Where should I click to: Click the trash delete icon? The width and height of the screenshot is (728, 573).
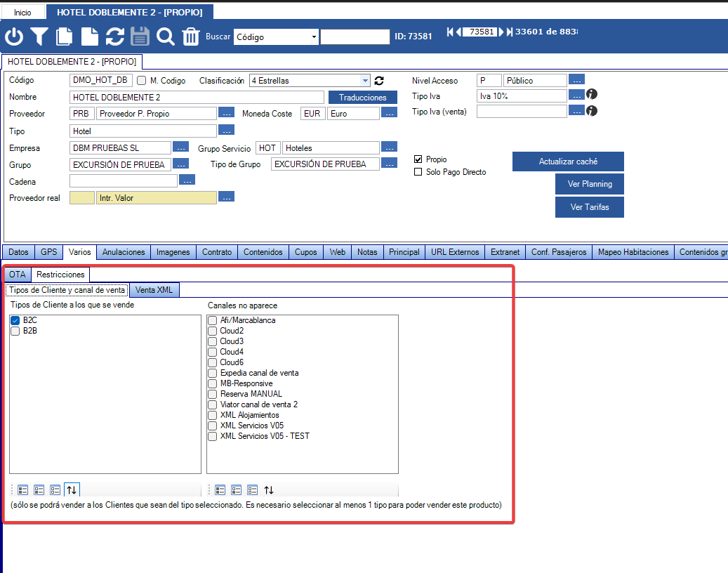pos(191,37)
